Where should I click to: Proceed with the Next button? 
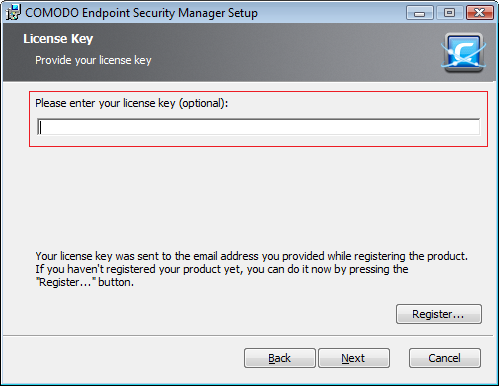tap(354, 358)
